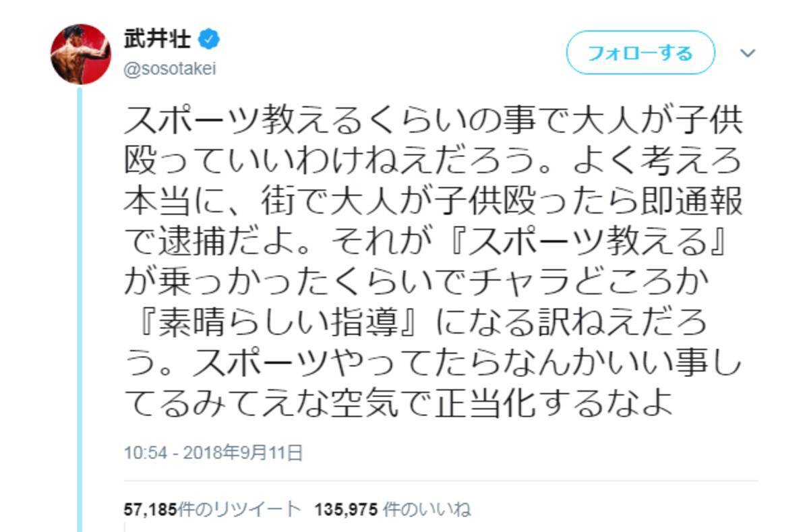Click the display name 武井壮
Image resolution: width=809 pixels, height=532 pixels.
pos(157,40)
